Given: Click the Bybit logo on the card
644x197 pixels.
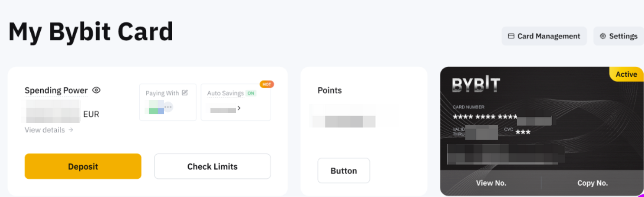Looking at the screenshot, I should pyautogui.click(x=476, y=84).
